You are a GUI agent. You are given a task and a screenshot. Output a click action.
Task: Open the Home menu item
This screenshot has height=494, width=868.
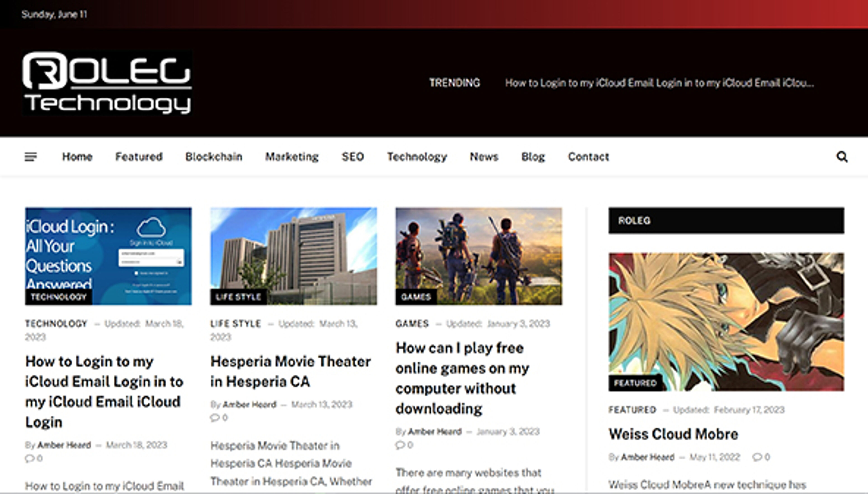pos(77,157)
